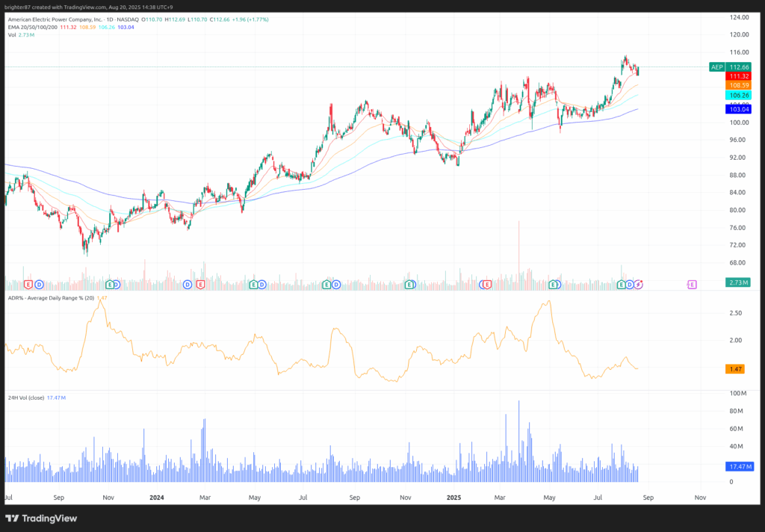
Task: Click the 100.00 price scale label
Action: point(739,123)
